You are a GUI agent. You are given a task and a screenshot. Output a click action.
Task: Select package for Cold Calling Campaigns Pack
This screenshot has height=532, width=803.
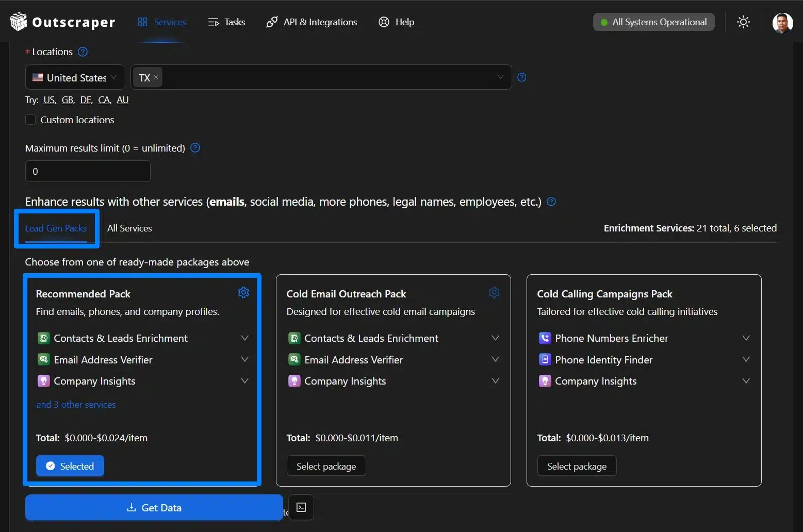click(577, 466)
